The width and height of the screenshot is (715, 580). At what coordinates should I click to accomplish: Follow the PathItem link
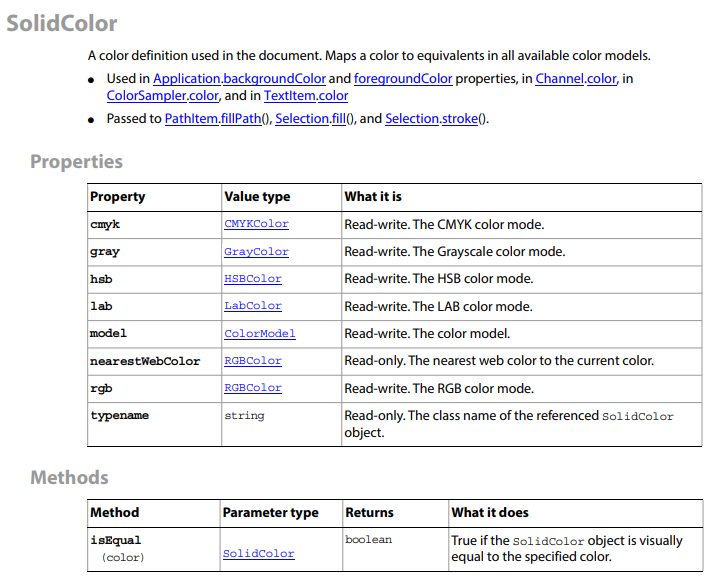tap(191, 119)
